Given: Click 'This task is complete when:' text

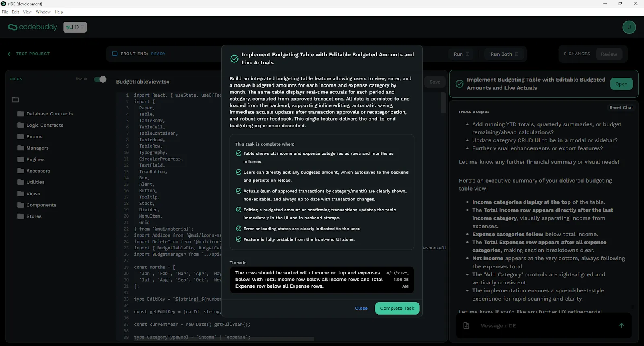Looking at the screenshot, I should click(x=265, y=144).
